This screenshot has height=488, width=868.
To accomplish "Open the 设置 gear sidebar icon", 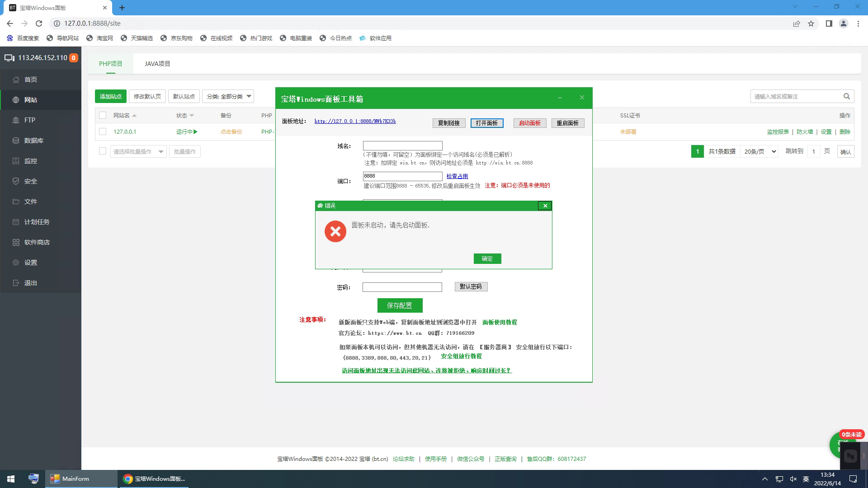I will (16, 263).
